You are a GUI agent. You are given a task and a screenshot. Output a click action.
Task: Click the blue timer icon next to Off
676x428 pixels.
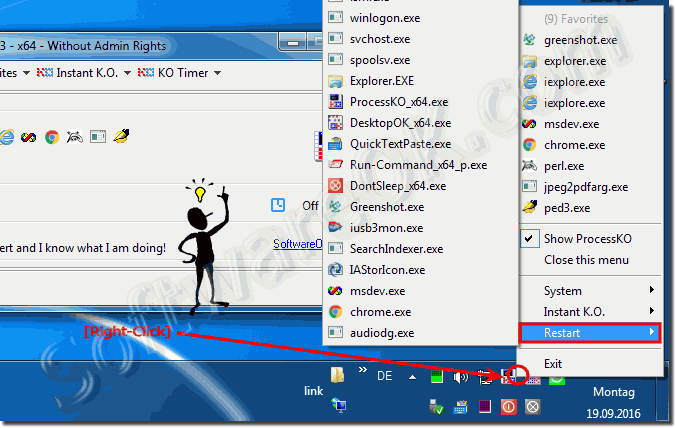click(278, 205)
